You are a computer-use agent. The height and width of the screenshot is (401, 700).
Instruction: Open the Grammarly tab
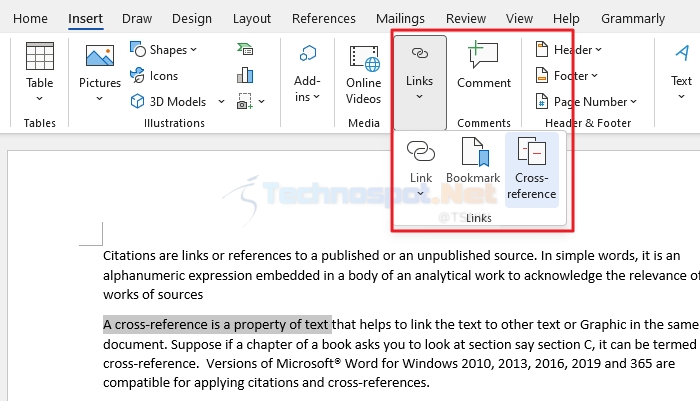pos(633,19)
